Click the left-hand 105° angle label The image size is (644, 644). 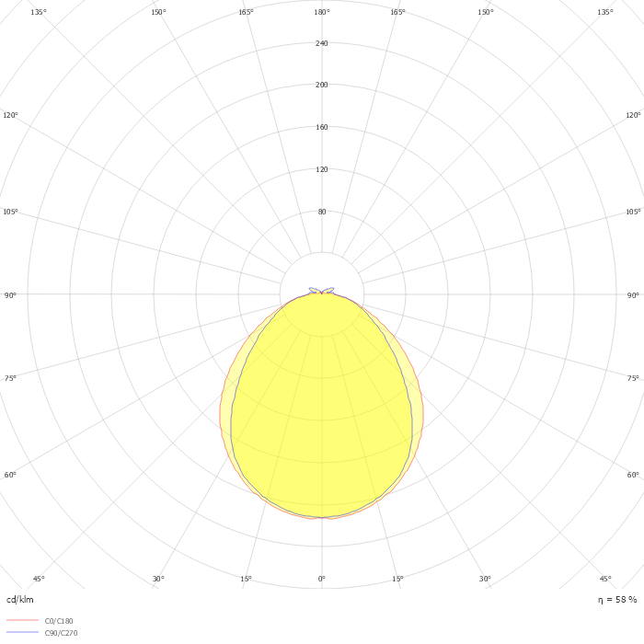(10, 212)
